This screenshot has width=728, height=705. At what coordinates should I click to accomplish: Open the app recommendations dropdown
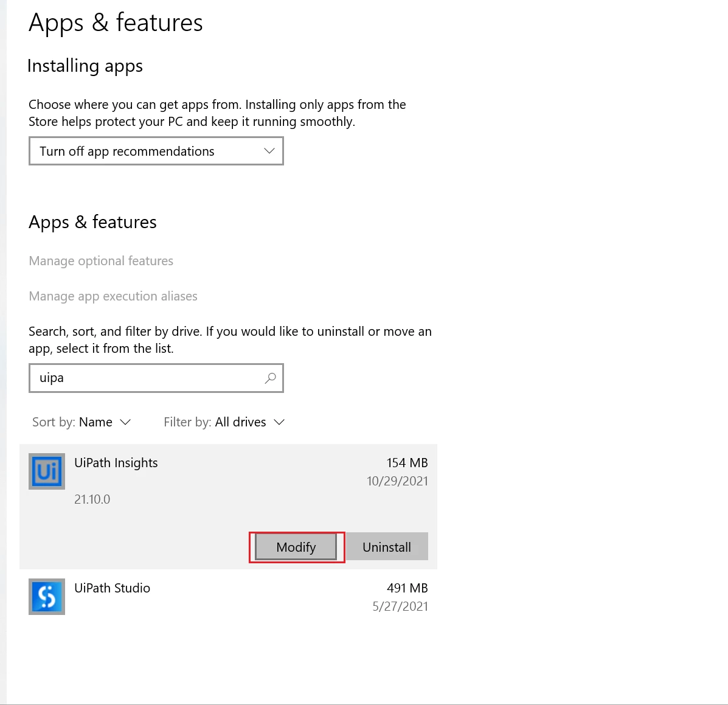pos(156,151)
